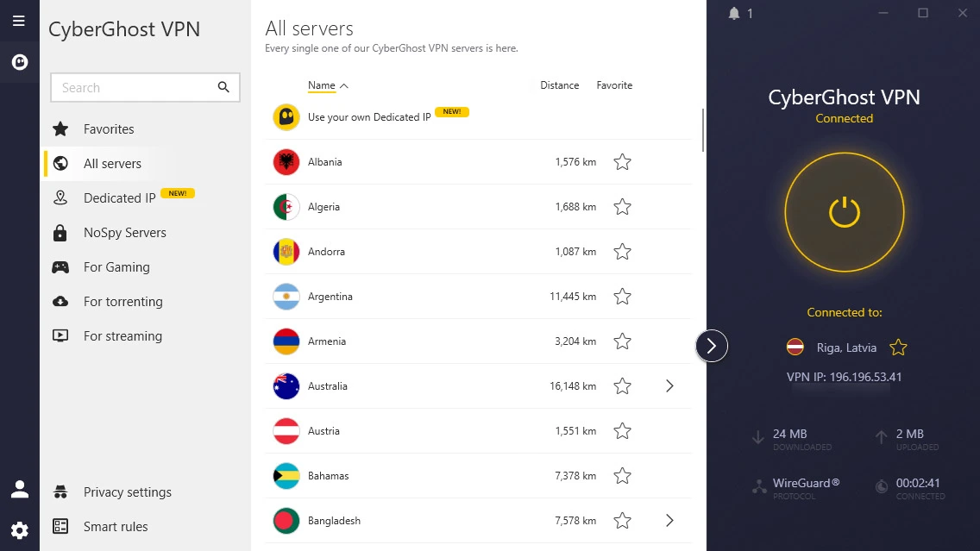Viewport: 980px width, 551px height.
Task: Collapse the server list panel arrow
Action: pyautogui.click(x=712, y=346)
